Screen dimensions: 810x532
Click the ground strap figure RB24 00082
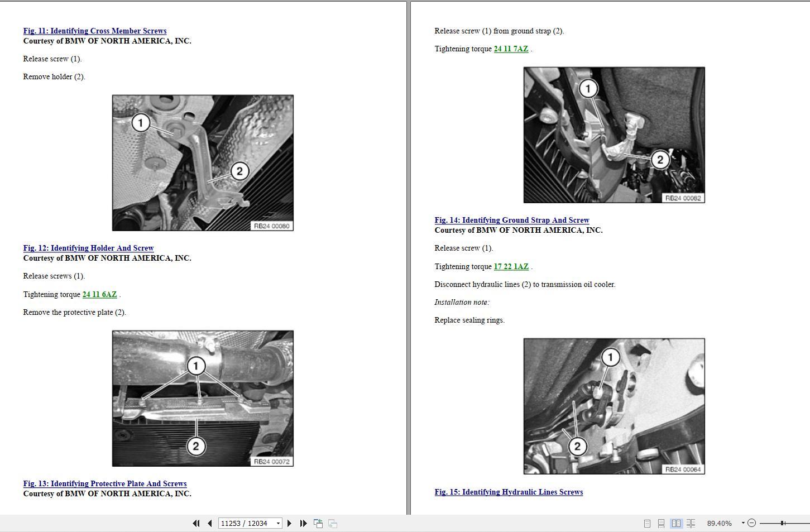pyautogui.click(x=614, y=135)
